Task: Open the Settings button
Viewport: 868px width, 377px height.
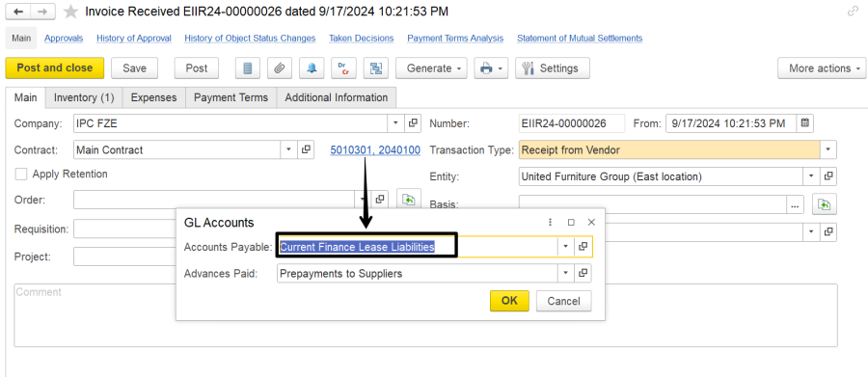Action: point(553,68)
